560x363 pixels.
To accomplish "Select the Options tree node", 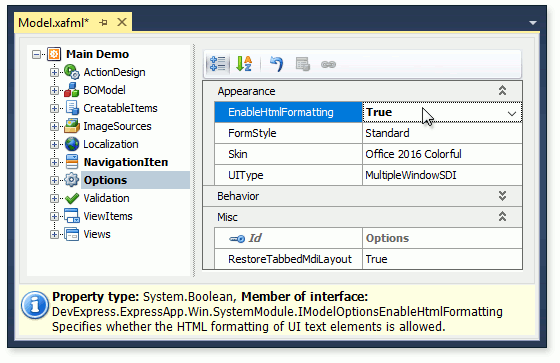I will [105, 180].
